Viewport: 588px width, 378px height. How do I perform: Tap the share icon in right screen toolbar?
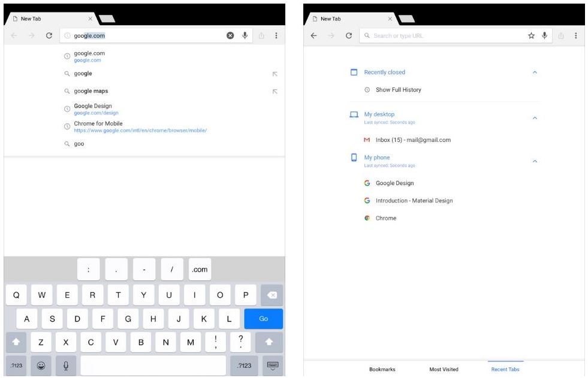click(x=561, y=35)
